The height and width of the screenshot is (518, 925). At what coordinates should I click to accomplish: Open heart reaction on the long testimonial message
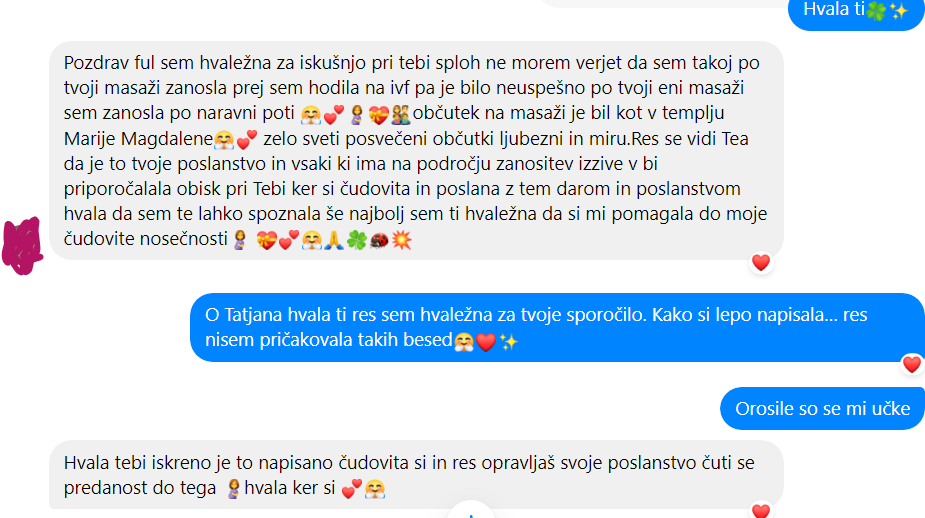761,263
